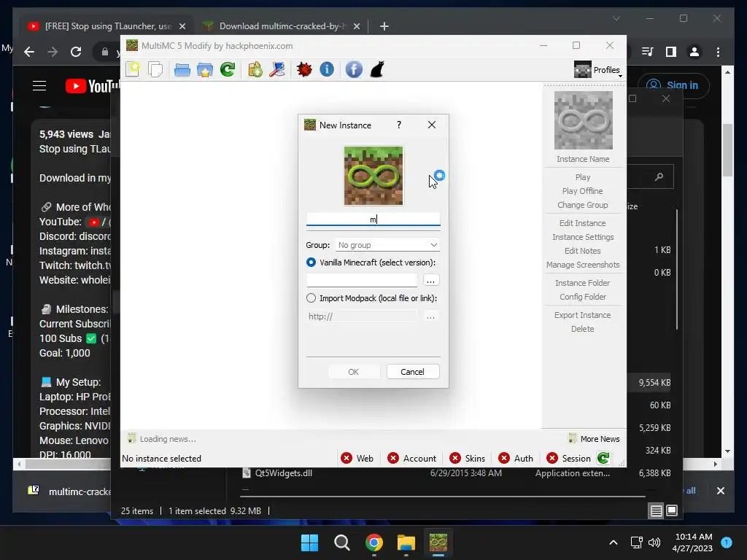Viewport: 747px width, 560px height.
Task: Switch File Explorer to details view
Action: [x=656, y=511]
